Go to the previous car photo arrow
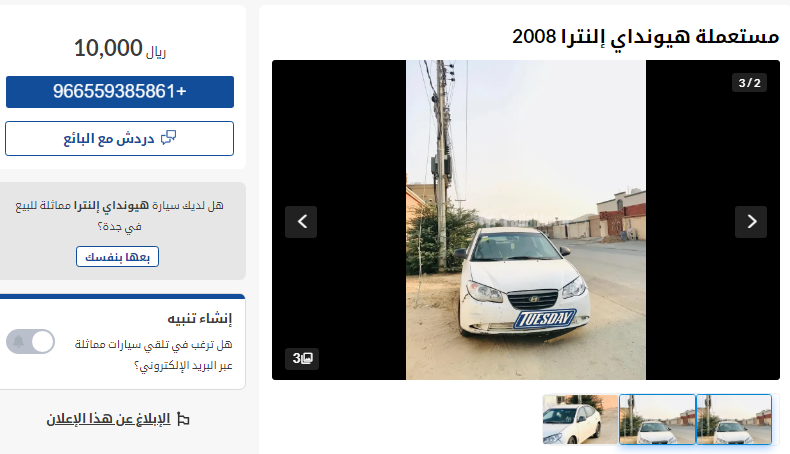790x454 pixels. pyautogui.click(x=301, y=222)
